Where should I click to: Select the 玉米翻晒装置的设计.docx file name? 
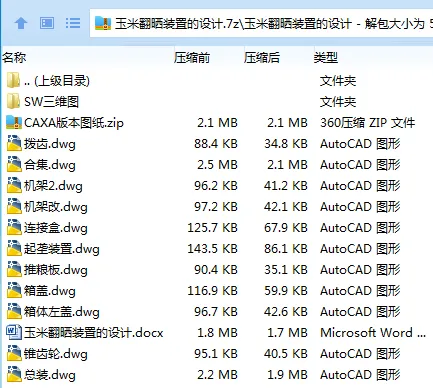point(94,333)
